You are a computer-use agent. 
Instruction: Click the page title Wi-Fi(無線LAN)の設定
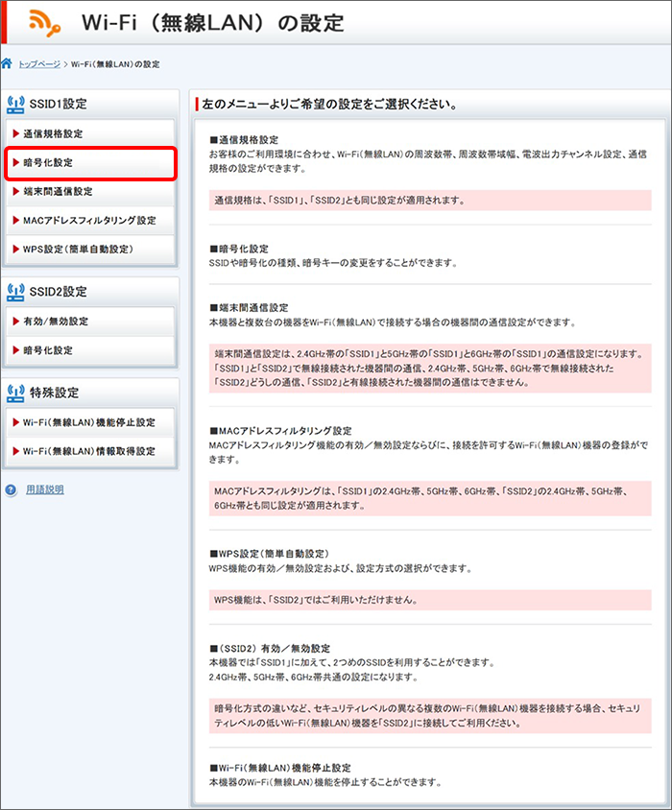(212, 23)
